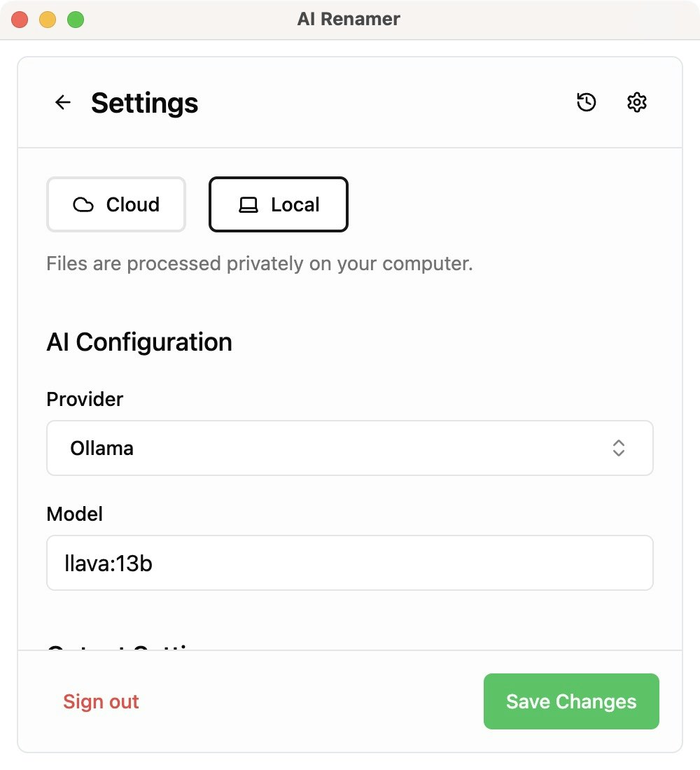700x770 pixels.
Task: Minimize the window with the yellow button
Action: point(48,20)
